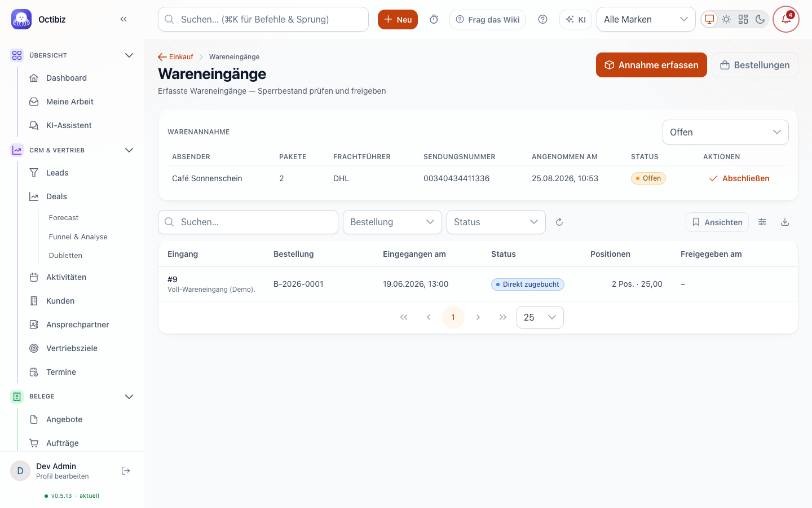This screenshot has width=812, height=508.
Task: Select page 1 in pagination
Action: click(453, 317)
